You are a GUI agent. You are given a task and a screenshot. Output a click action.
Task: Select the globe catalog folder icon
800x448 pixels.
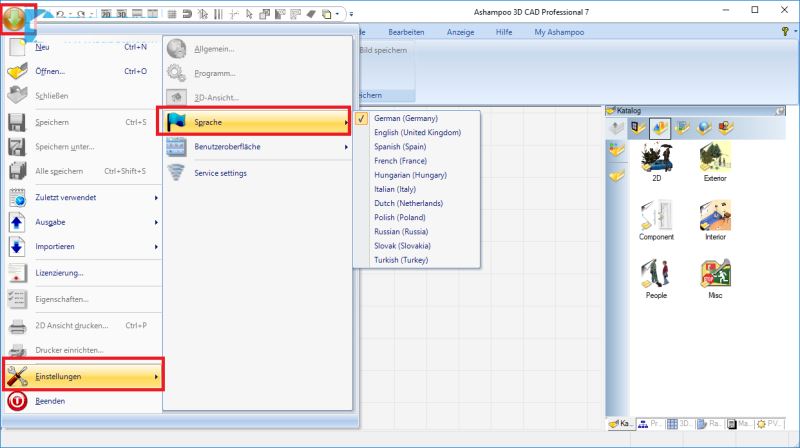[704, 128]
